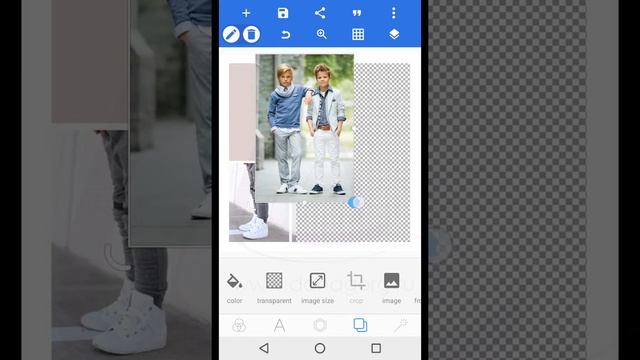Select the crop tool
640x360 pixels.
[x=356, y=287]
